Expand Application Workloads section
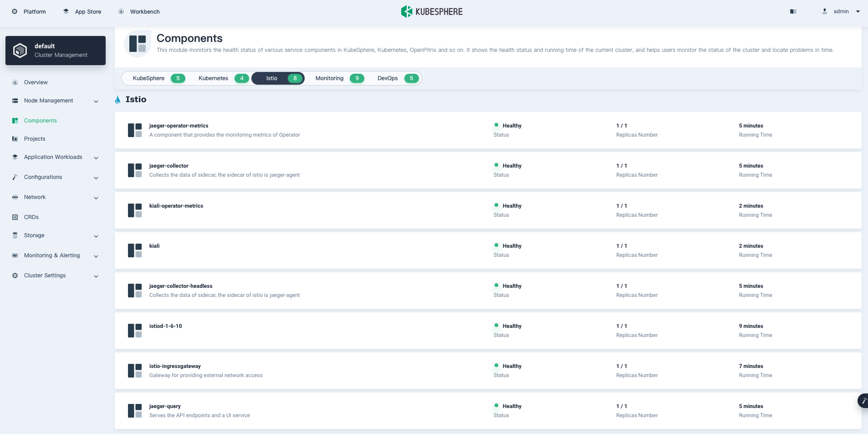 click(x=96, y=158)
